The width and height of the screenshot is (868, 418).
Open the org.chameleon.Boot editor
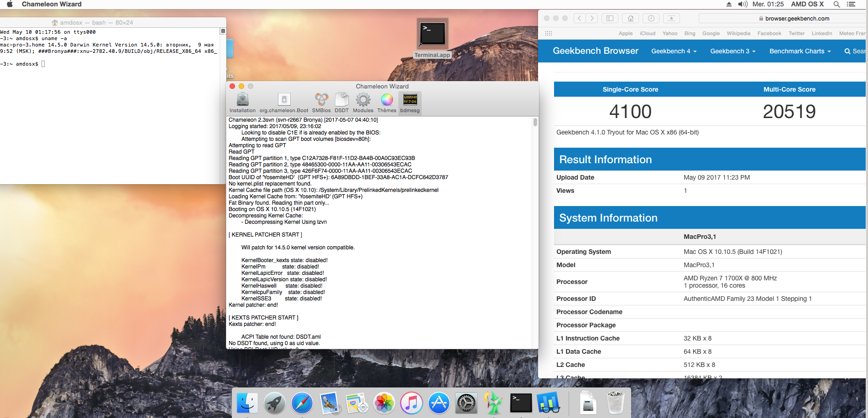pos(284,103)
